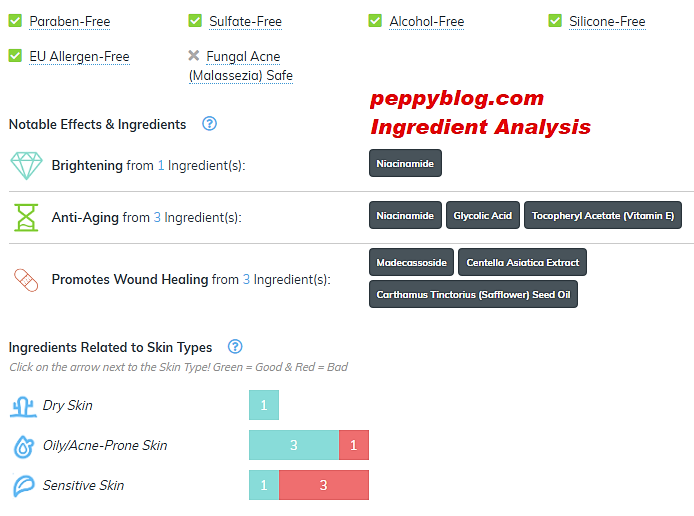Open the Alcohol-Free label link

tap(426, 21)
